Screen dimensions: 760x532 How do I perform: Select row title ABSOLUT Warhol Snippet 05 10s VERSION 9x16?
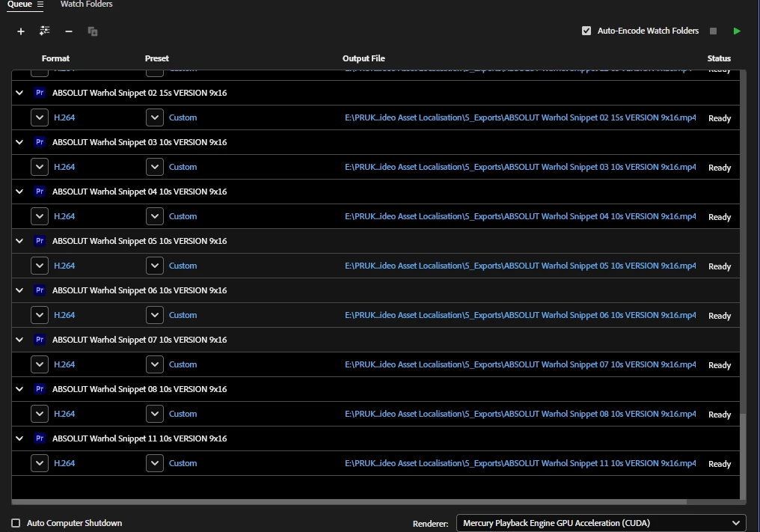coord(140,241)
